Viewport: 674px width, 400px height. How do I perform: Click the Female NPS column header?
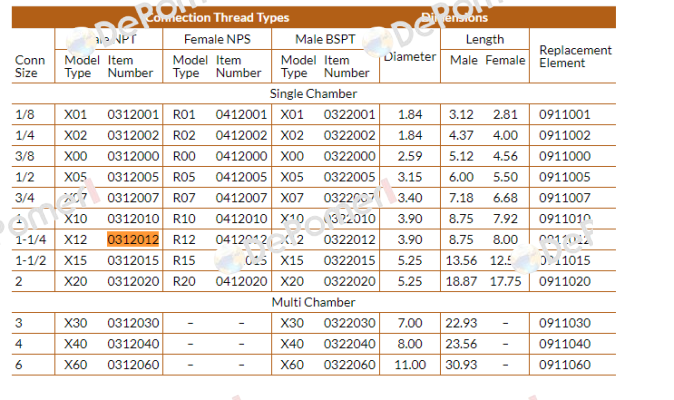click(x=217, y=39)
